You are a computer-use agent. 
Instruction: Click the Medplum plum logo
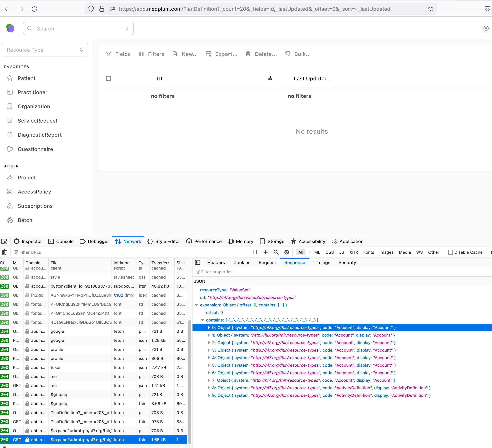click(x=10, y=28)
